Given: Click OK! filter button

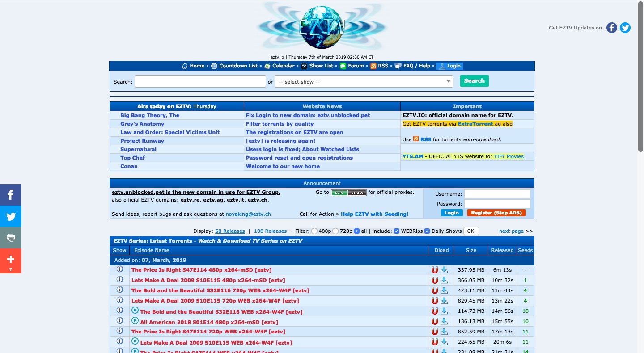Looking at the screenshot, I should [x=471, y=231].
